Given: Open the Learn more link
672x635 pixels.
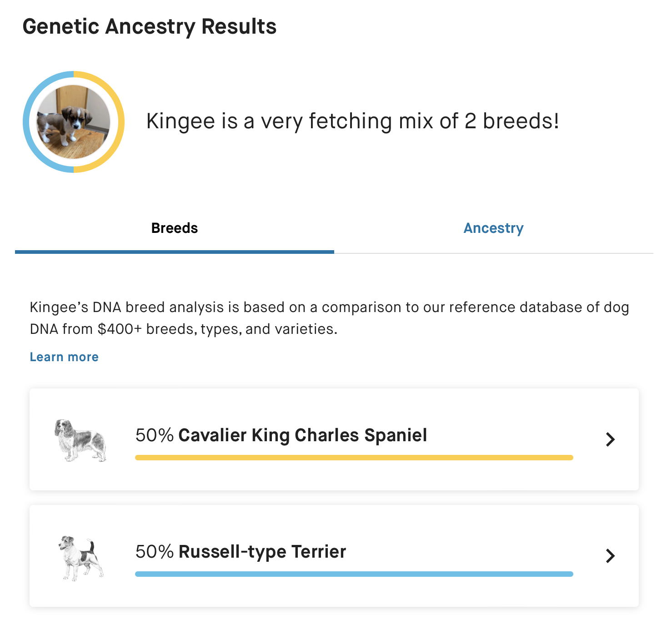Looking at the screenshot, I should point(64,357).
